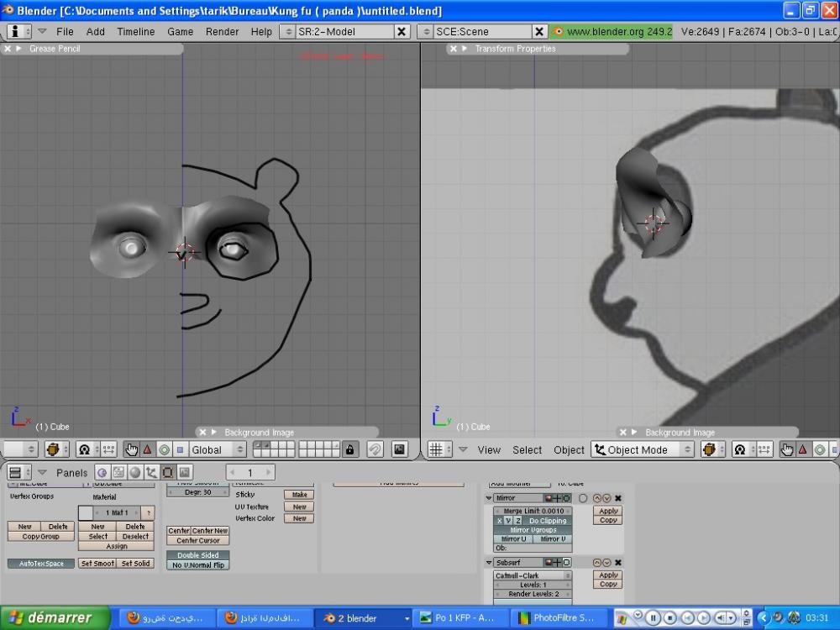Apply the Mirror modifier
840x630 pixels.
pyautogui.click(x=608, y=511)
